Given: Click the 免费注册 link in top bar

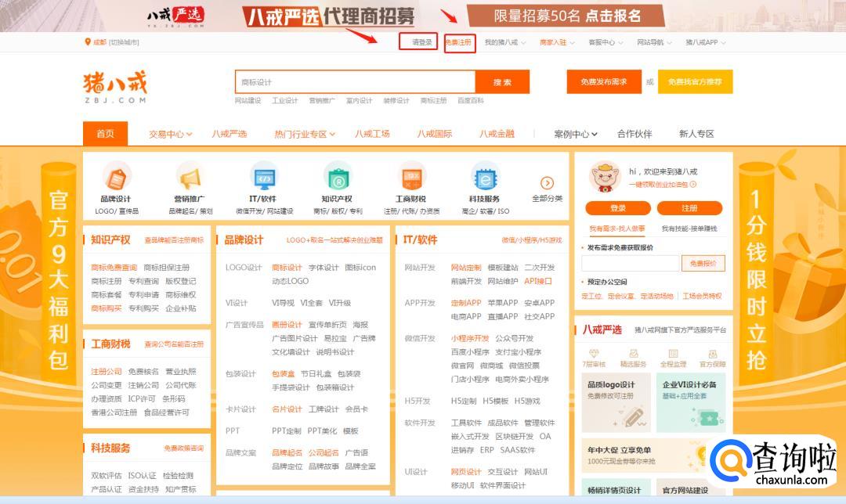Looking at the screenshot, I should click(x=458, y=42).
